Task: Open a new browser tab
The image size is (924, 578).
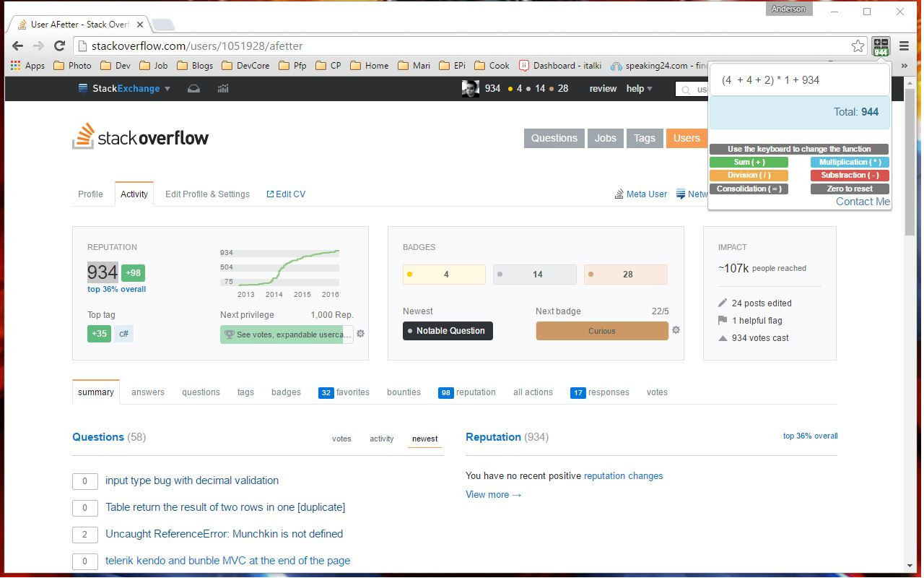Action: coord(163,25)
